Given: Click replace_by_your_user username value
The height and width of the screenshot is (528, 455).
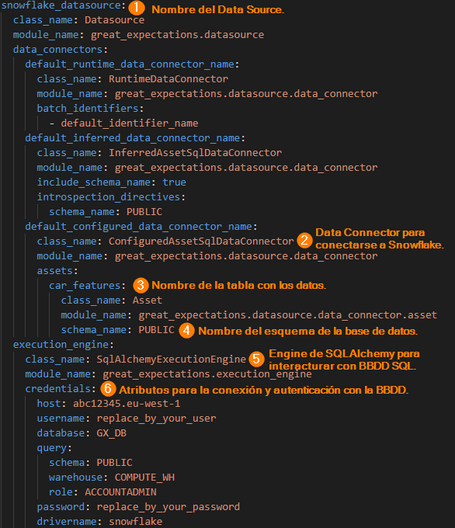Looking at the screenshot, I should point(156,419).
